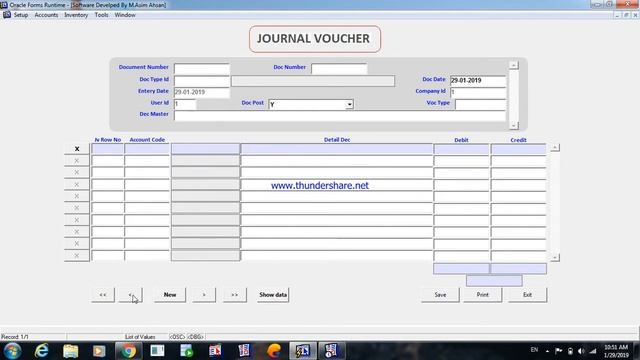Open the media player taskbar icon
Viewport: 640px width, 360px height.
[99, 351]
